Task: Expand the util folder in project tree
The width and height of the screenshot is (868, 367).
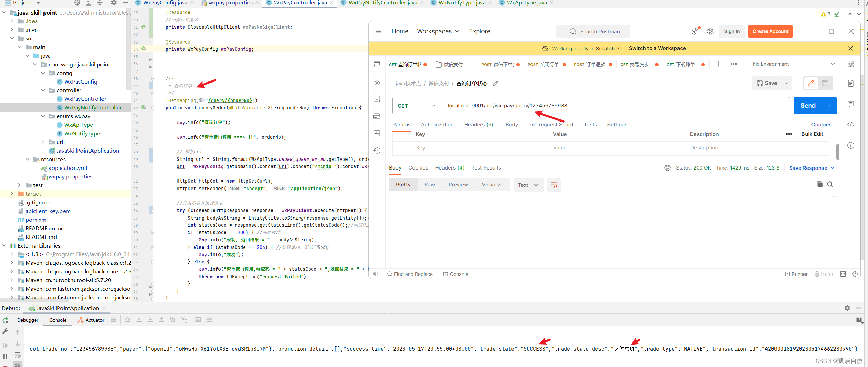Action: pos(43,142)
